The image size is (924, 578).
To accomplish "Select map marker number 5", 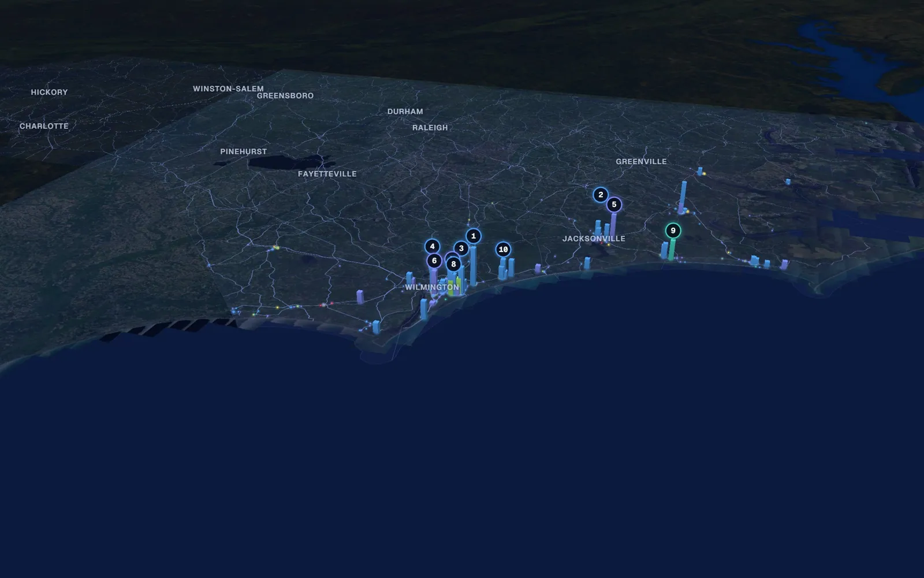I will (x=614, y=204).
